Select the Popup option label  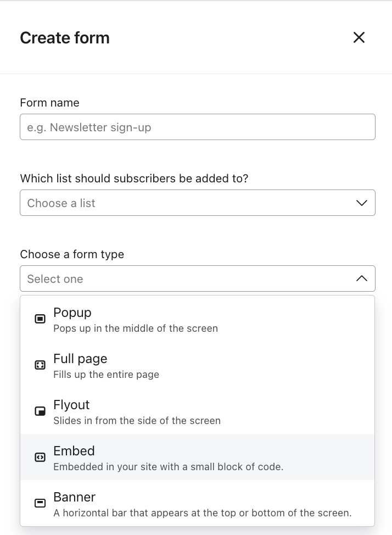72,313
